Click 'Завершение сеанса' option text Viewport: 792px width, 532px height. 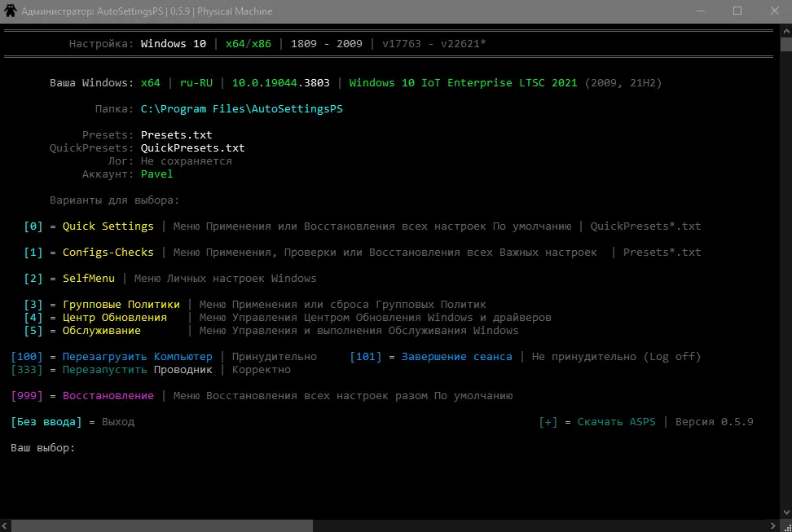[456, 357]
